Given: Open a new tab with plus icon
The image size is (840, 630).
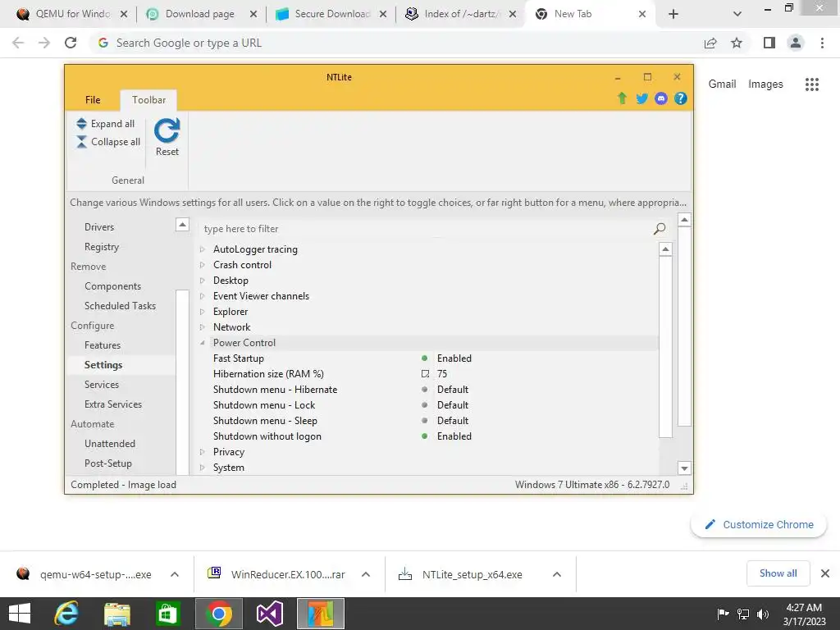Looking at the screenshot, I should 673,14.
